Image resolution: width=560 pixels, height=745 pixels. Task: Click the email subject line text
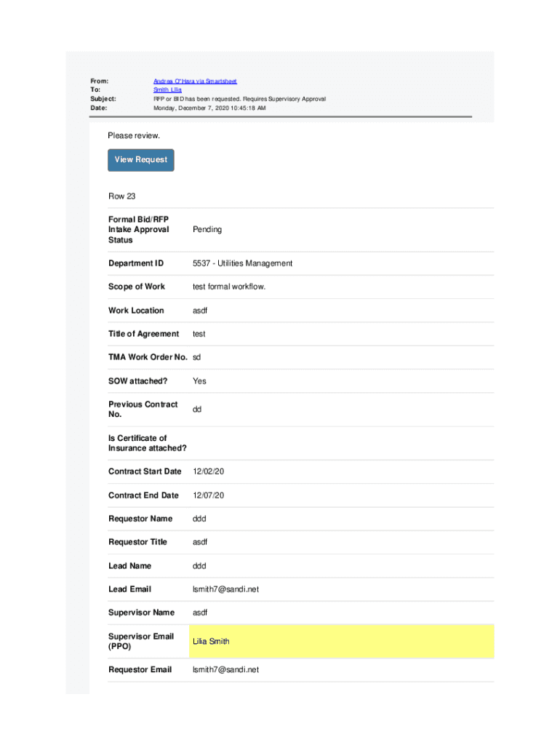(239, 99)
